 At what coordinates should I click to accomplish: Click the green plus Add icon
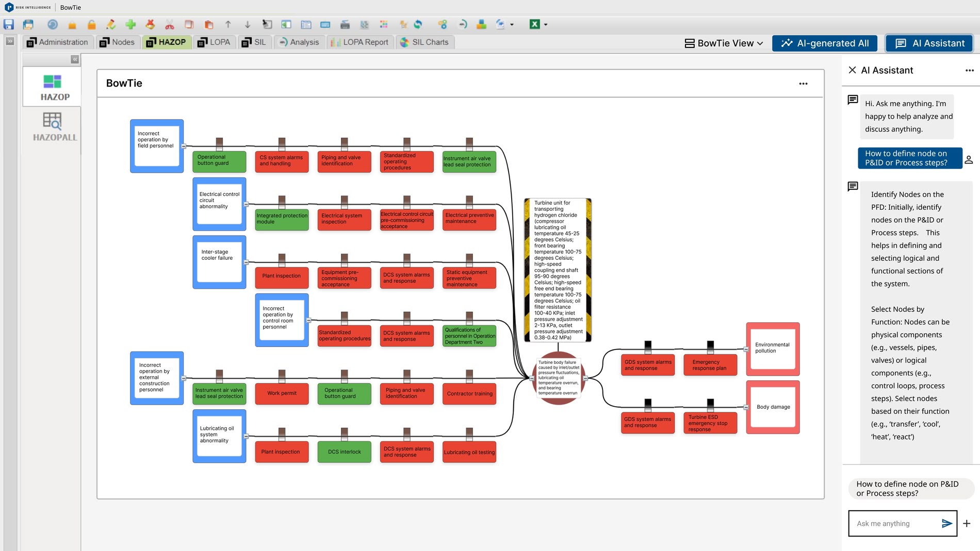click(x=130, y=24)
